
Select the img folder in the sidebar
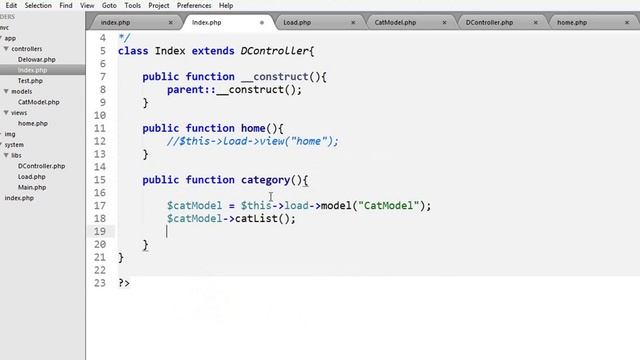[10, 134]
